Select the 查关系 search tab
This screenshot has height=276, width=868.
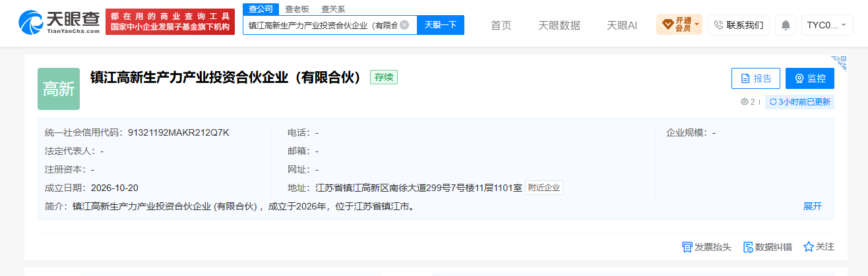[333, 9]
